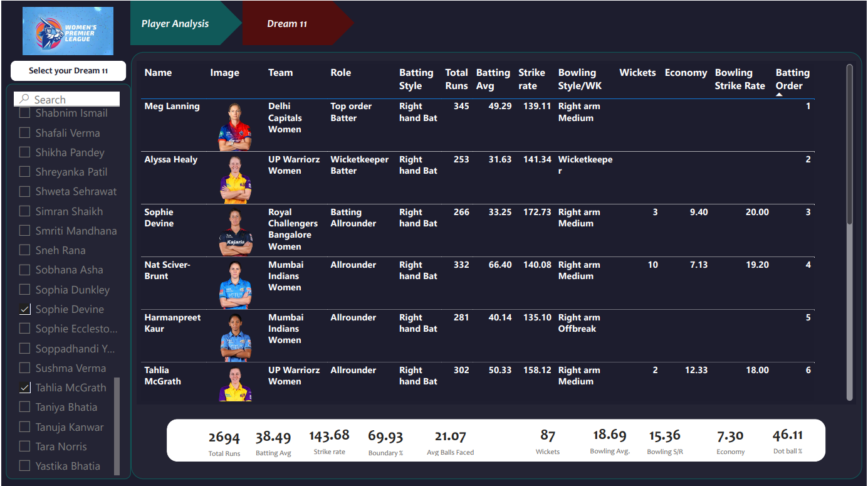Tick the Tara Norris checkbox
The image size is (868, 486).
pos(24,446)
